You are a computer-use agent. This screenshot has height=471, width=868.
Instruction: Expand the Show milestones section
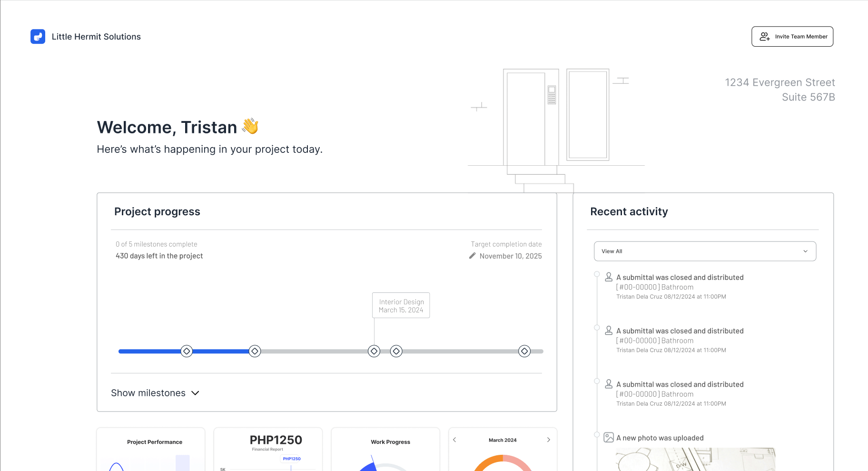pos(155,393)
